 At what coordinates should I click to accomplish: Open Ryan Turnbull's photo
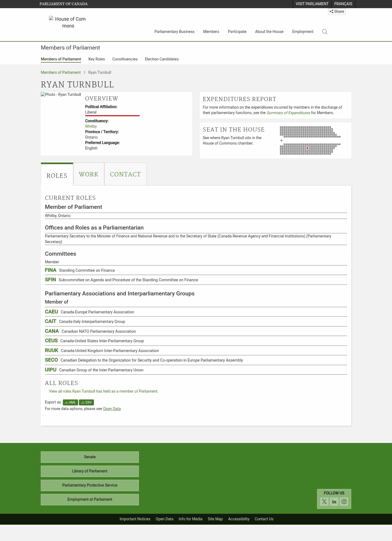pyautogui.click(x=61, y=94)
